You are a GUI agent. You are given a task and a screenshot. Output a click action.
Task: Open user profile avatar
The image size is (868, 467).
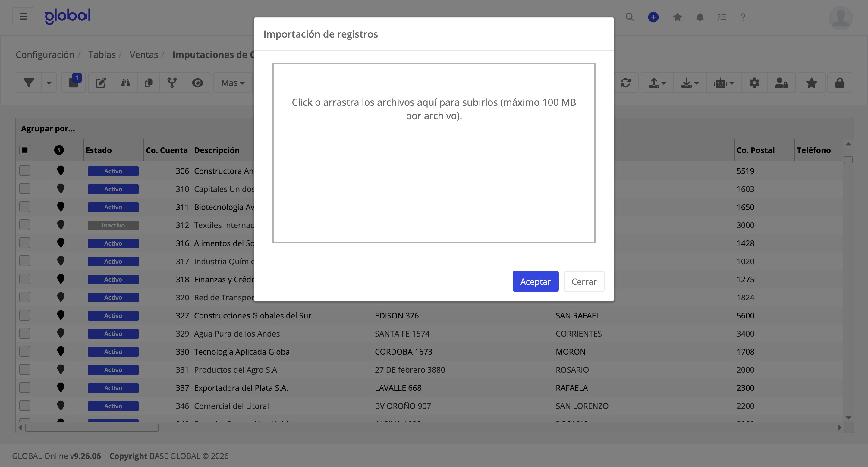click(840, 18)
